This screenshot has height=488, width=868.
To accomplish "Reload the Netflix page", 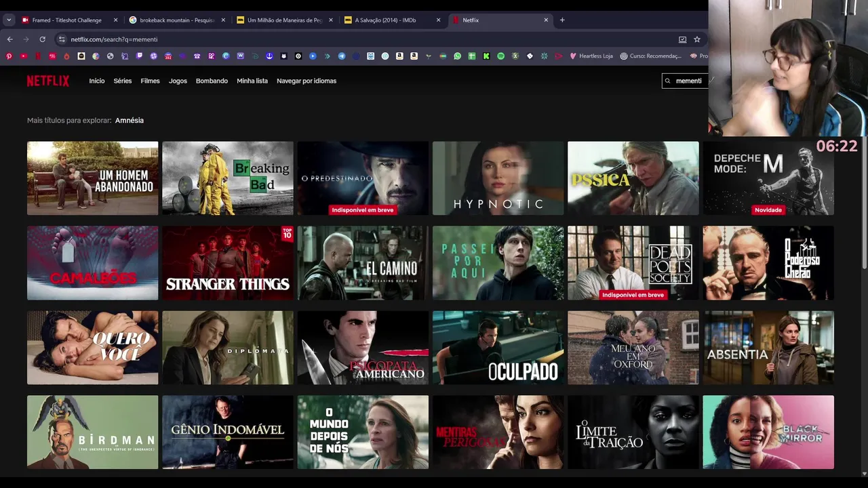I will pos(42,39).
